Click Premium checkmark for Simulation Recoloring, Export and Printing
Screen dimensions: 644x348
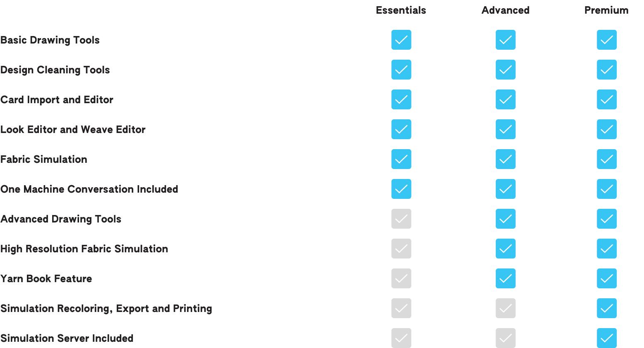coord(606,308)
